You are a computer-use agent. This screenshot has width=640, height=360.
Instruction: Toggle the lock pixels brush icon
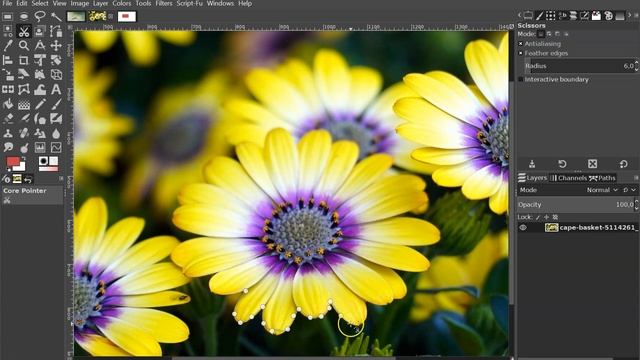538,217
